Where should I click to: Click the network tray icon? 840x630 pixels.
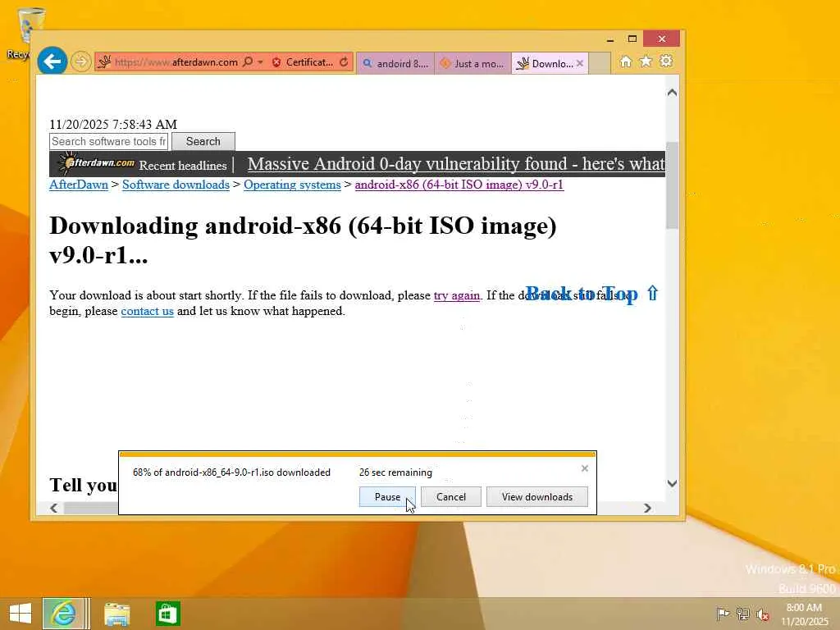point(742,614)
